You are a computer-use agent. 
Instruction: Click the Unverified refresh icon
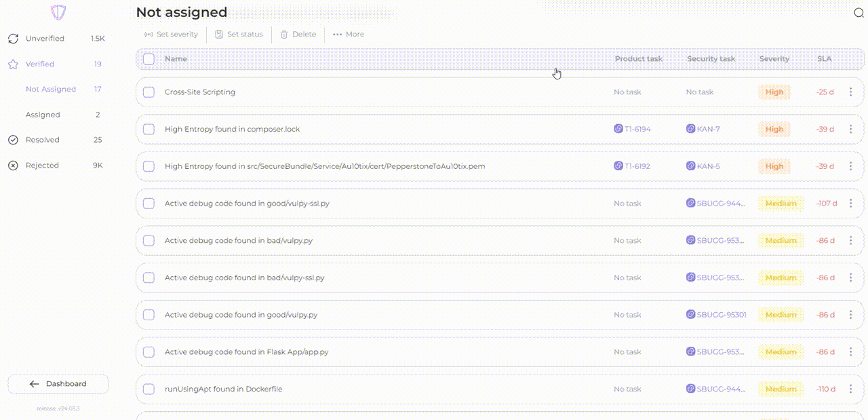13,39
